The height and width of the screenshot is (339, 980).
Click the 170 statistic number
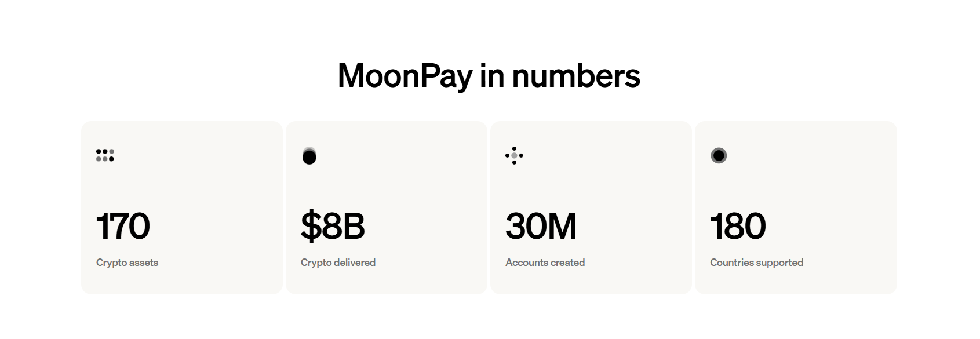[123, 226]
